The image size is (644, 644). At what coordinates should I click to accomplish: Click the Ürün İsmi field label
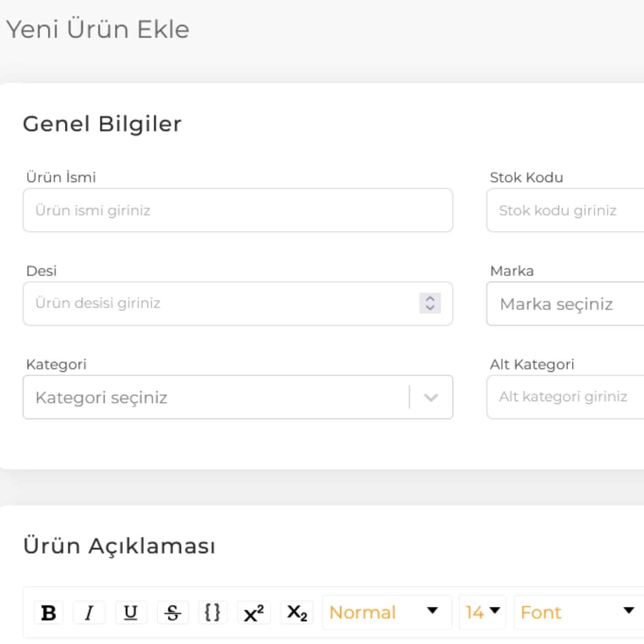(61, 177)
